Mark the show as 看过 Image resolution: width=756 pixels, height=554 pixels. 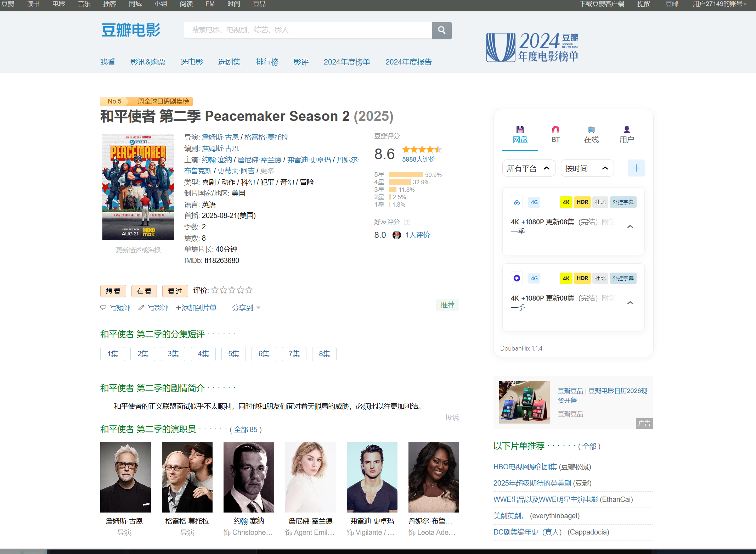click(175, 291)
